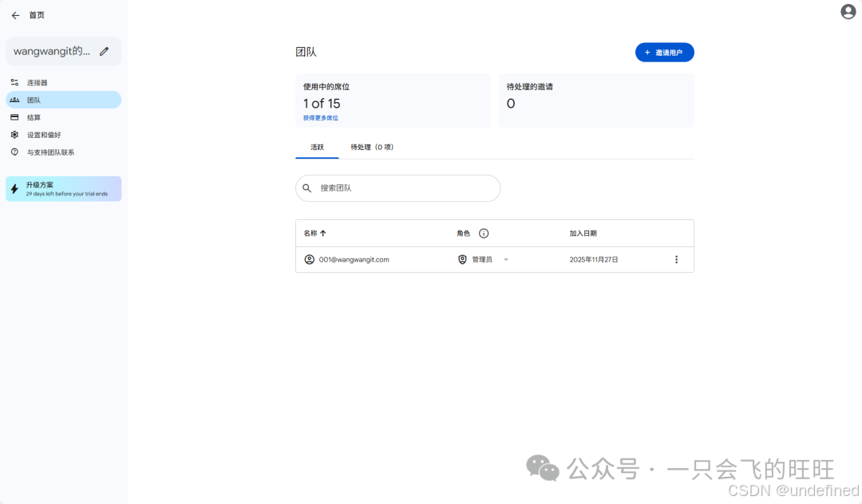Click the 设置和偏好 gear icon
The height and width of the screenshot is (504, 862).
15,135
